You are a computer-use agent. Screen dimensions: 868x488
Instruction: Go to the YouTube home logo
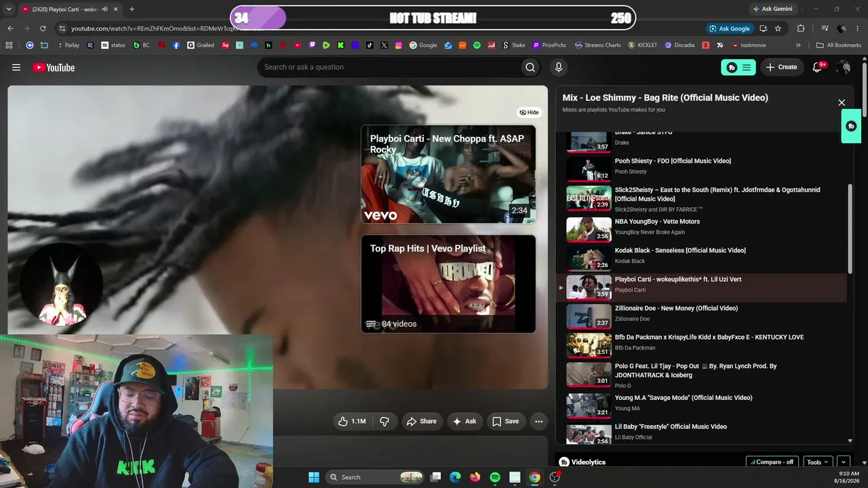[54, 67]
